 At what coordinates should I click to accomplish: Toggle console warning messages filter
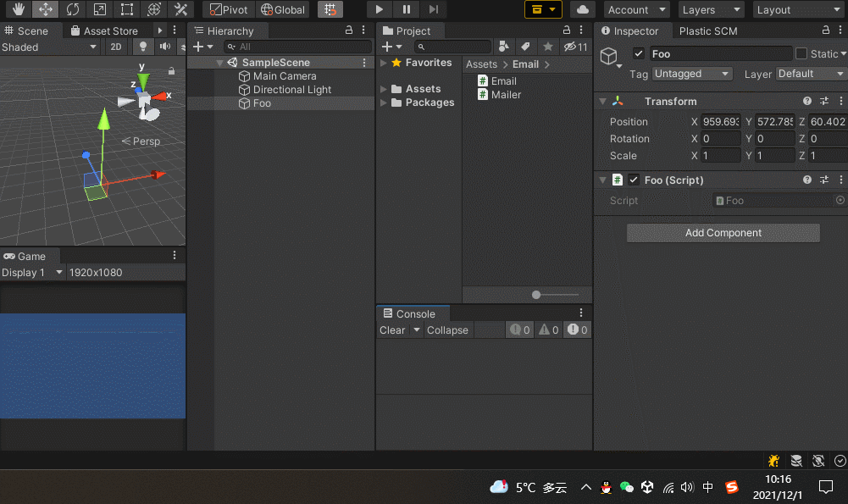548,330
